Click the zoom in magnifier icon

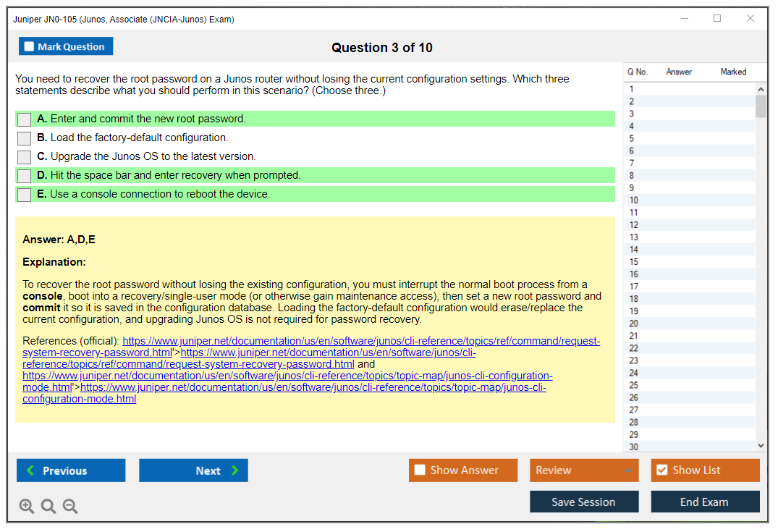point(27,506)
